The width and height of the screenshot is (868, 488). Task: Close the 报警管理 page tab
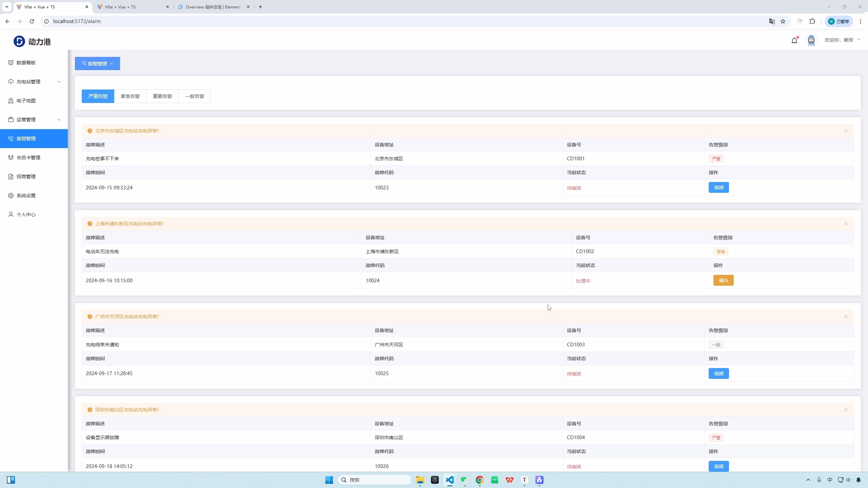pos(112,64)
